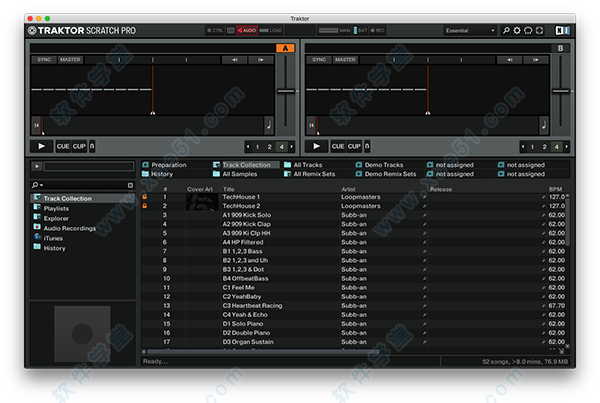Viewport: 600px width, 403px height.
Task: Jump to track start on Deck B
Action: click(311, 125)
